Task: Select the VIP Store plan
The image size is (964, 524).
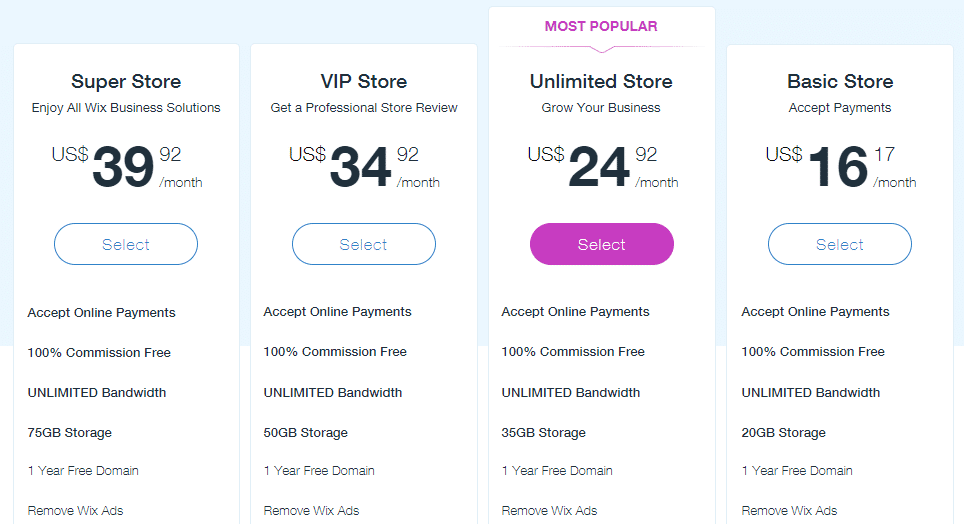Action: 364,244
